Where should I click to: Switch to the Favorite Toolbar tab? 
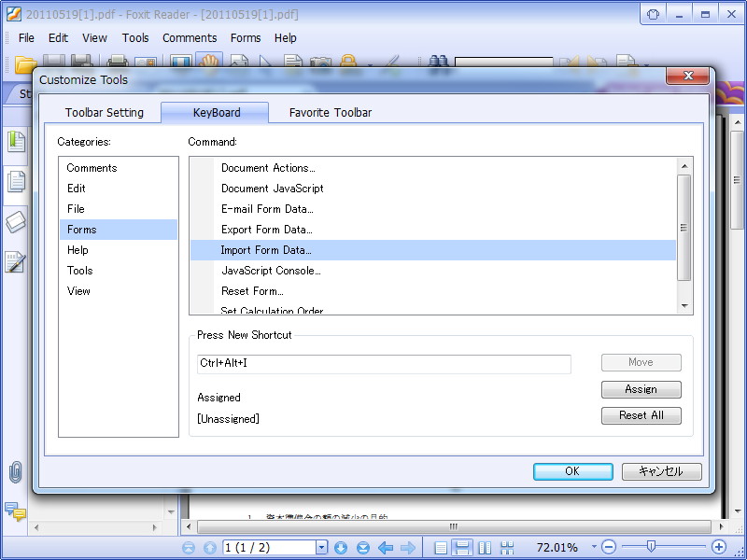331,113
